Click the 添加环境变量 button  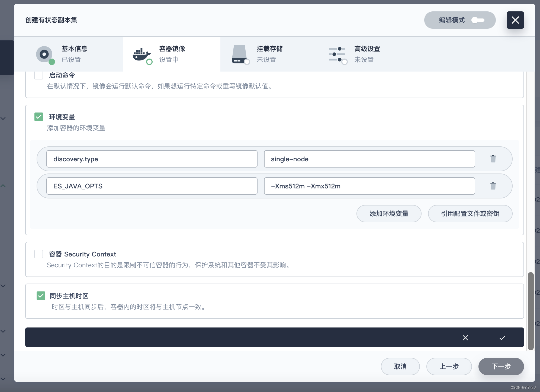[x=389, y=214]
